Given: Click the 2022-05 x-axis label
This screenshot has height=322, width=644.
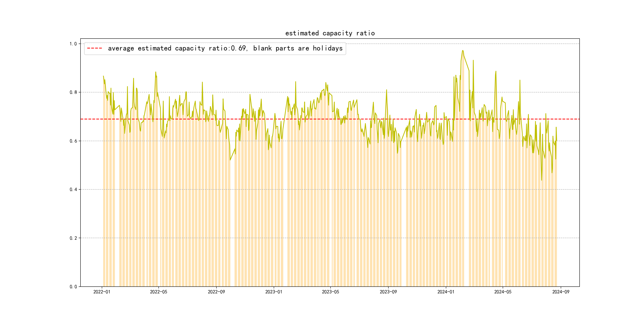Looking at the screenshot, I should [158, 292].
